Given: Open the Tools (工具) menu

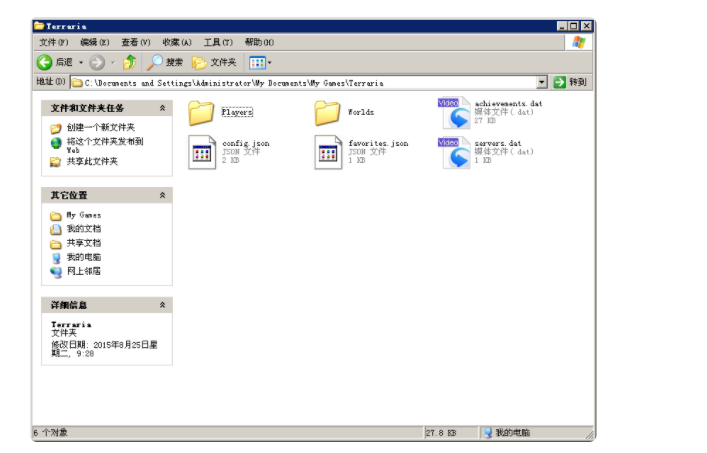Looking at the screenshot, I should point(217,43).
